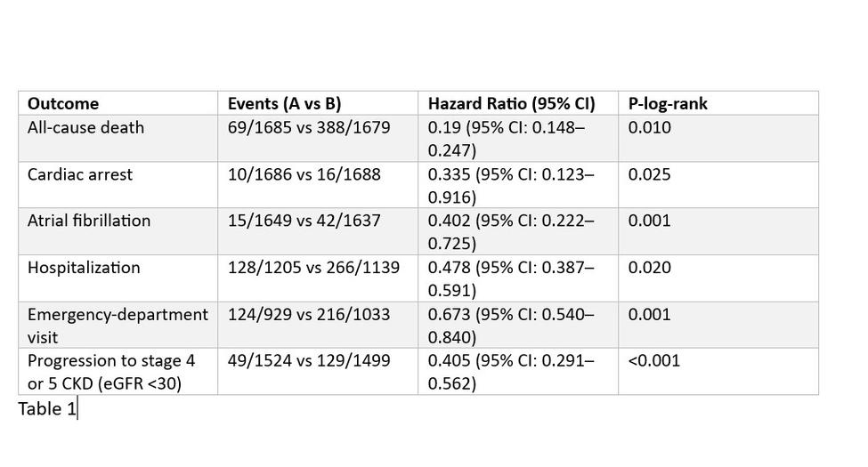868x467 pixels.
Task: Click the "Table 1" caption text
Action: point(47,408)
